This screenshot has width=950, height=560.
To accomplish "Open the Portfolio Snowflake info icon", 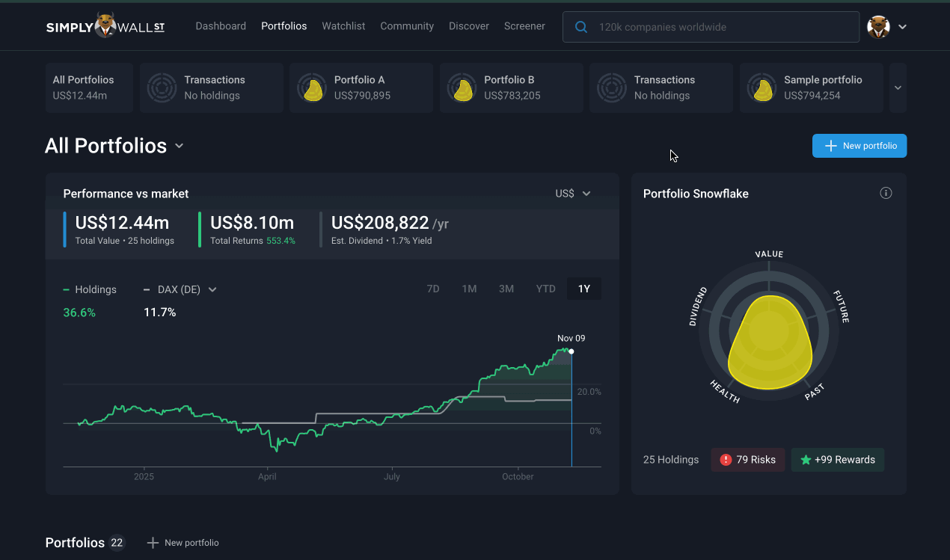I will [886, 193].
